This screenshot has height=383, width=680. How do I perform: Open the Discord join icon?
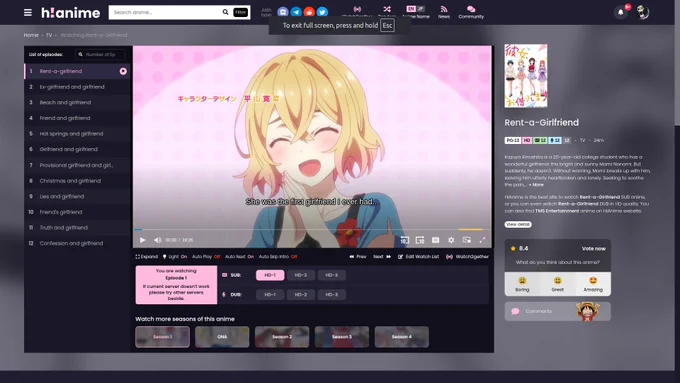283,12
